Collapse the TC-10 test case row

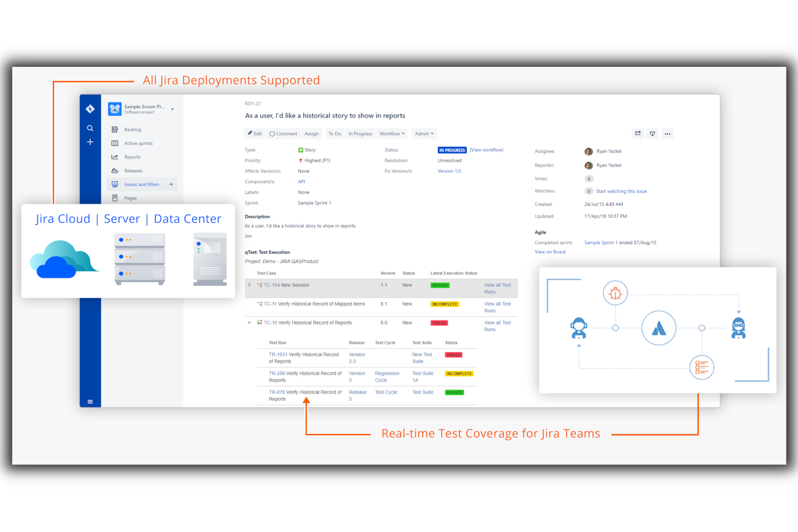pos(249,322)
